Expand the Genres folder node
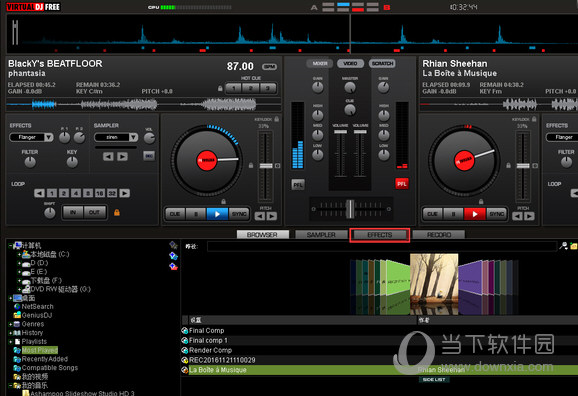The width and height of the screenshot is (578, 396). tap(10, 324)
